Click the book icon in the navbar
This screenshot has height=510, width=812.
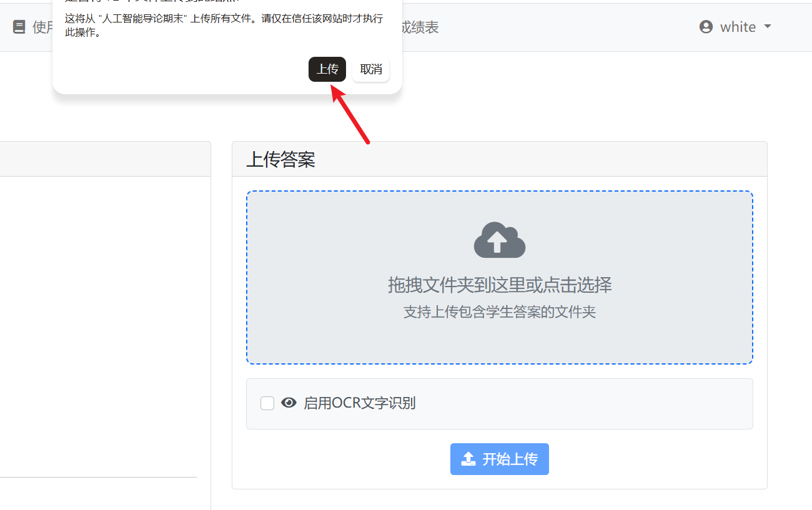tap(19, 27)
